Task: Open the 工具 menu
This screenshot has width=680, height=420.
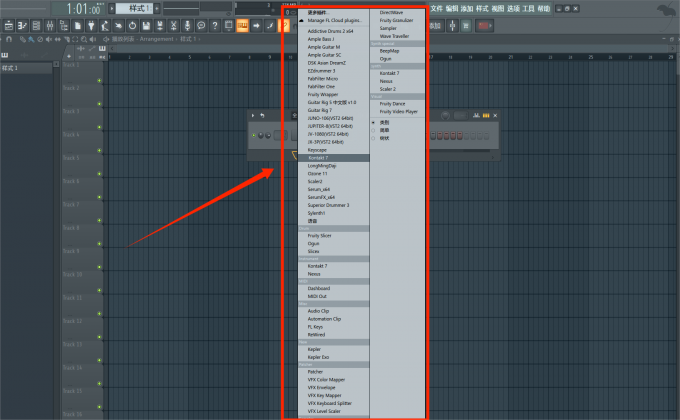Action: tap(528, 8)
